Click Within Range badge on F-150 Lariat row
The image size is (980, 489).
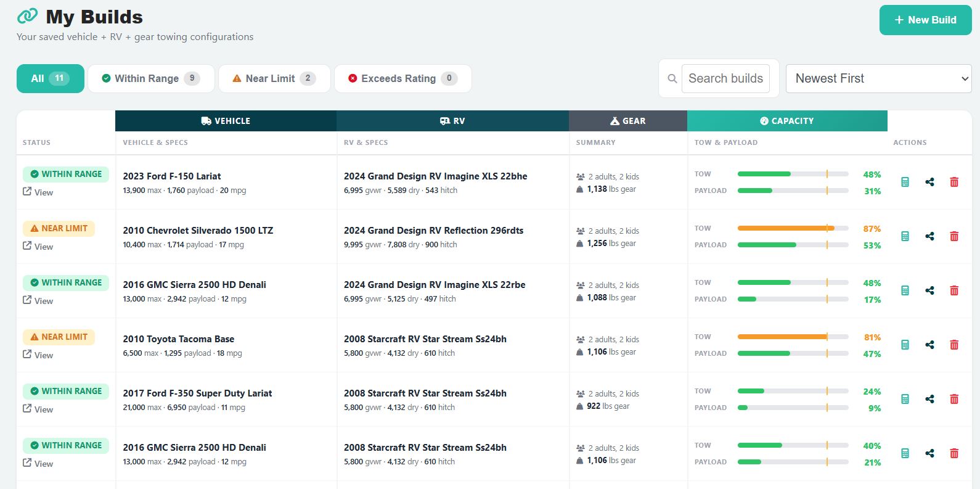tap(66, 175)
